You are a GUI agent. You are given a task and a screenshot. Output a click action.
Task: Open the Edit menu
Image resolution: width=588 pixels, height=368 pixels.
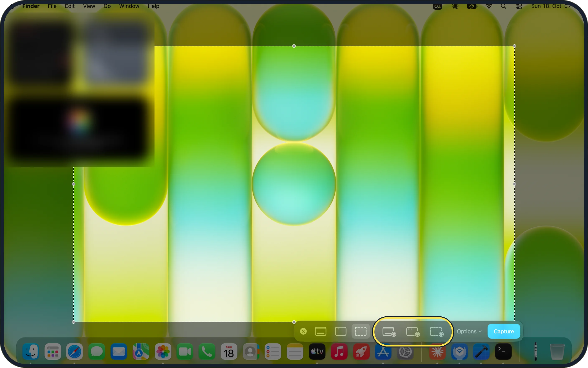pos(70,6)
